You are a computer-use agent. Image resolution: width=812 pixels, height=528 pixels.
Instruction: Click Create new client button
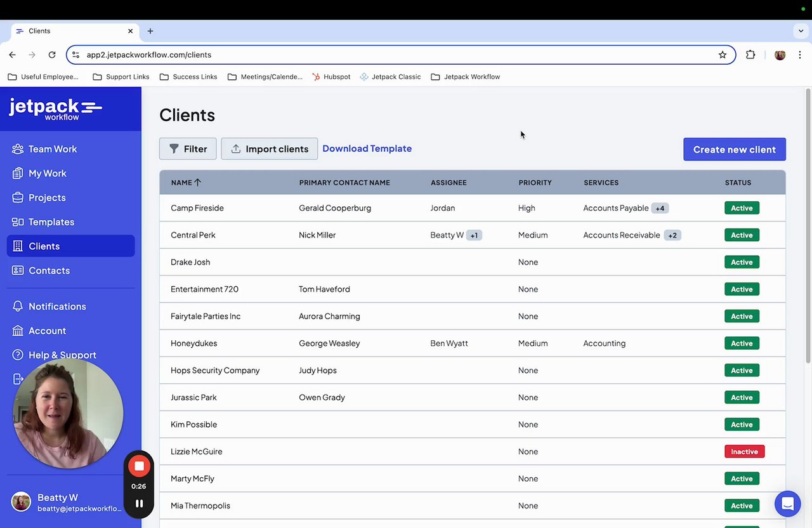click(734, 150)
